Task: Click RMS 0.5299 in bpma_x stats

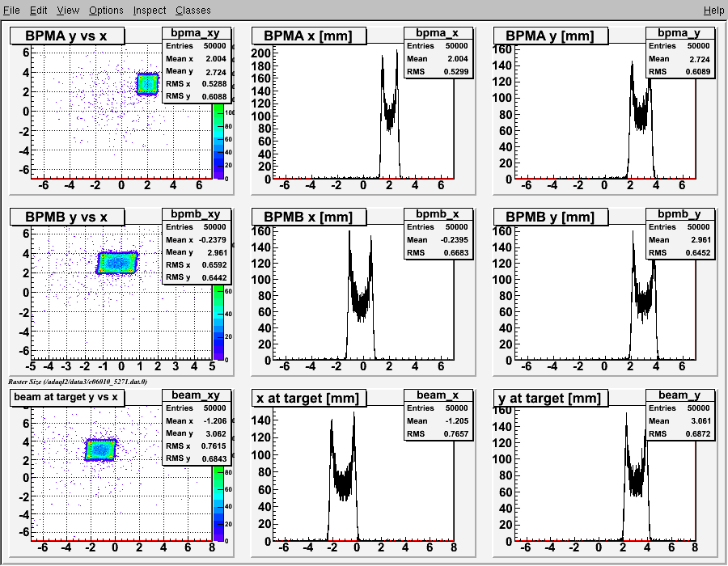Action: 438,72
